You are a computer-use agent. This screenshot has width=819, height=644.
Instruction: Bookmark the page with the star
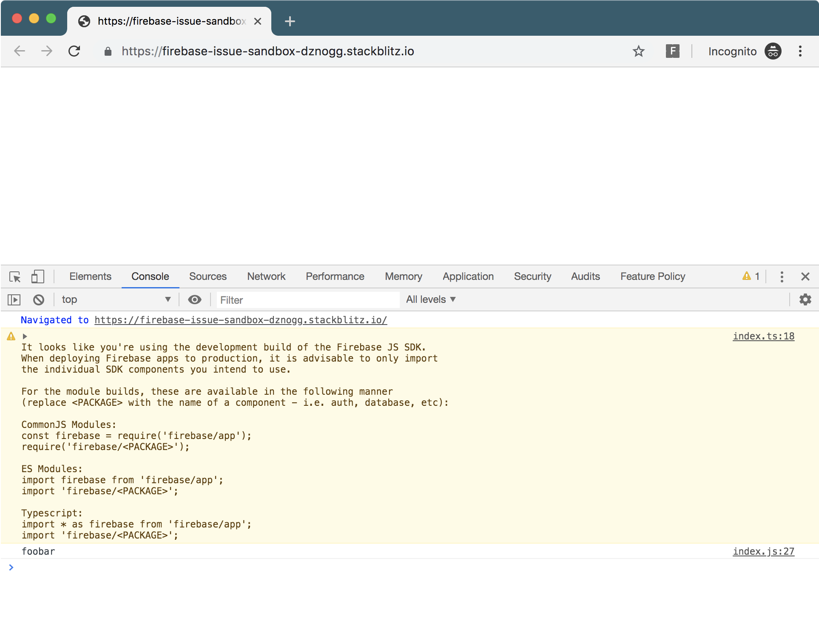[639, 51]
